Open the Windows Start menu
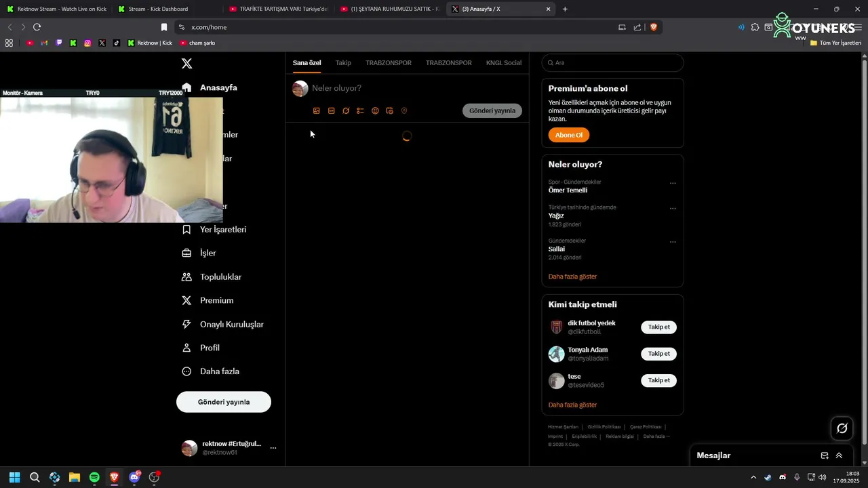 (x=14, y=477)
